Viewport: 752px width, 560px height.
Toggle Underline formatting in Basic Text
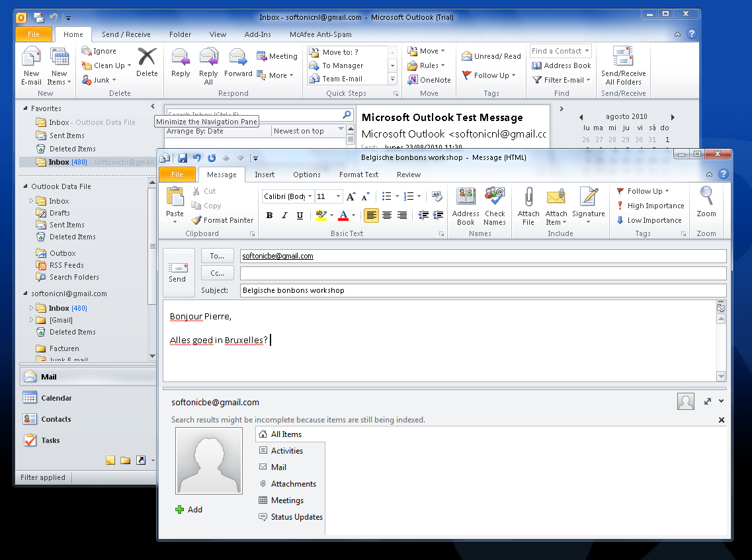300,216
